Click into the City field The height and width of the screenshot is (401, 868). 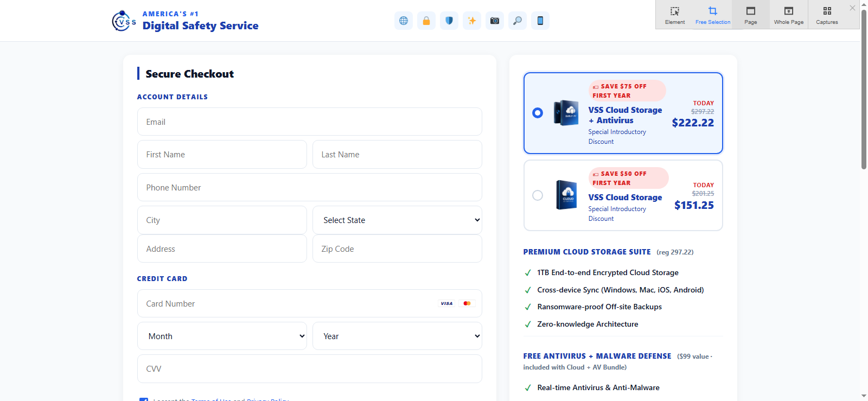point(222,220)
